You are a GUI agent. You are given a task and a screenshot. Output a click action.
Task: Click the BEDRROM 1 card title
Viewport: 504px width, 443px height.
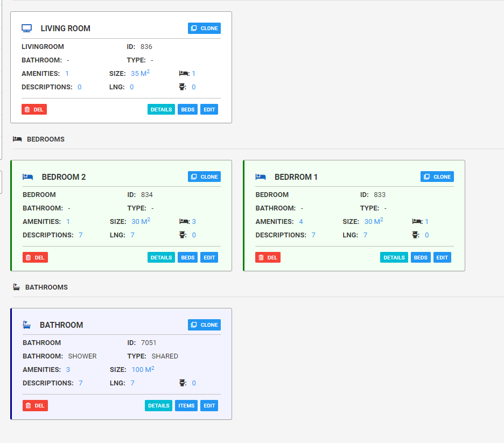click(296, 177)
